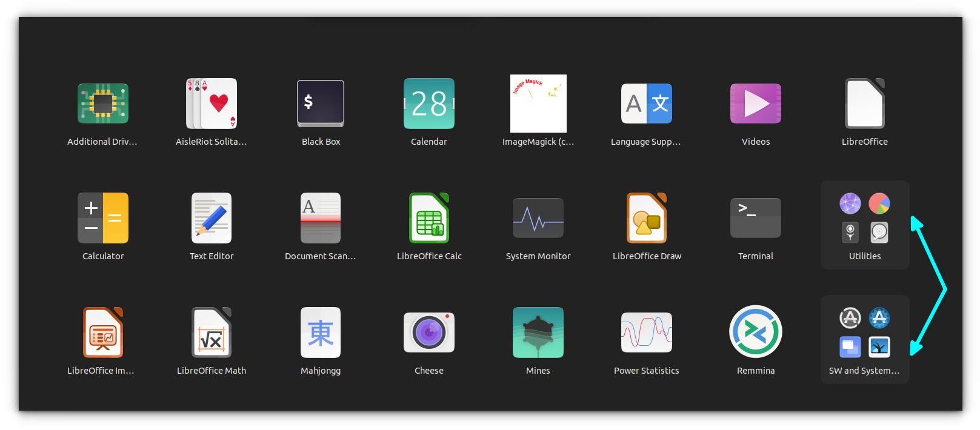Screen dimensions: 980x430
Task: Open the Cheese webcam app
Action: 429,332
